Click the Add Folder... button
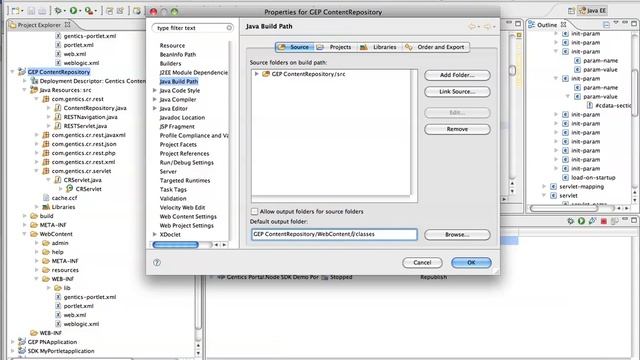The height and width of the screenshot is (360, 640). tap(457, 75)
